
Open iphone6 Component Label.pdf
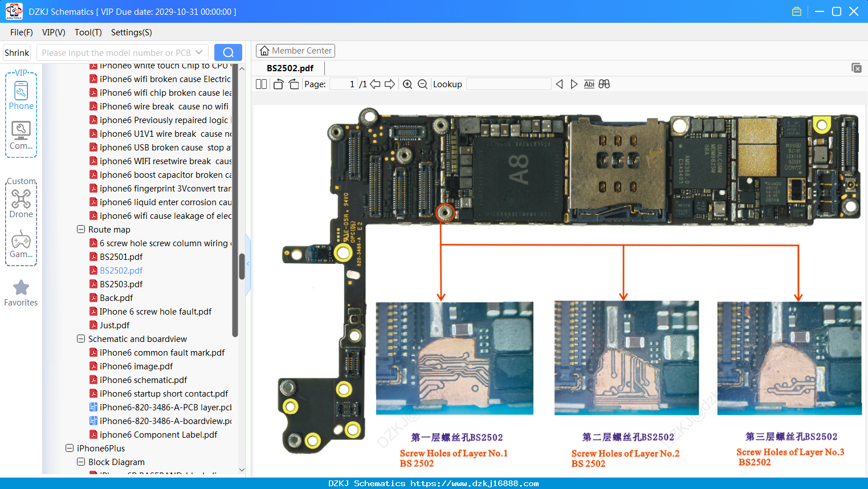(158, 434)
